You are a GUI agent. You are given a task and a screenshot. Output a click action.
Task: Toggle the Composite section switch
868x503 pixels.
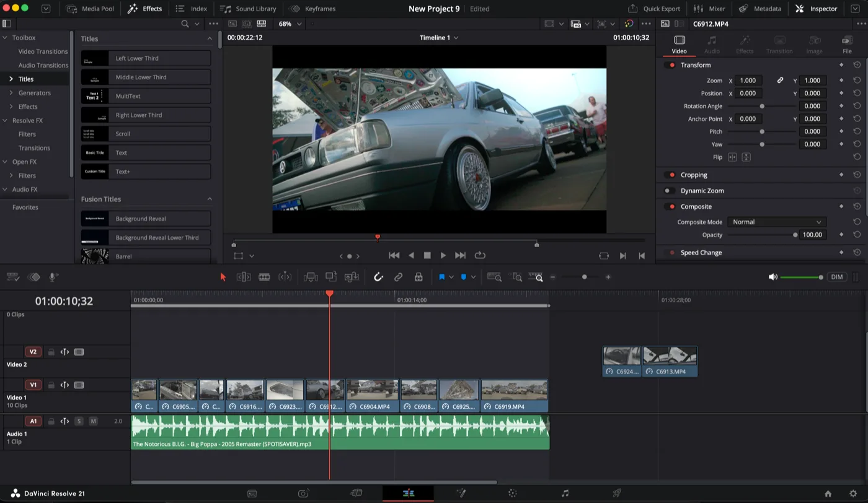pos(670,206)
